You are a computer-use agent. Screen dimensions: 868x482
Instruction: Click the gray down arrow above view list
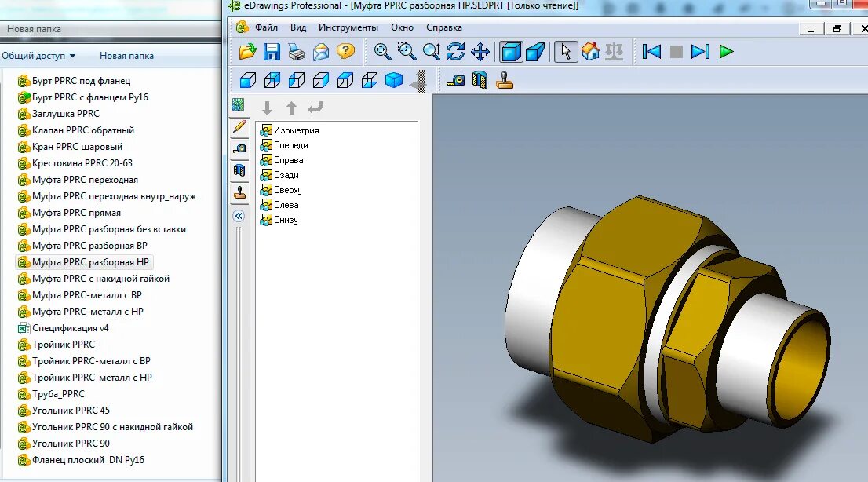[x=268, y=108]
